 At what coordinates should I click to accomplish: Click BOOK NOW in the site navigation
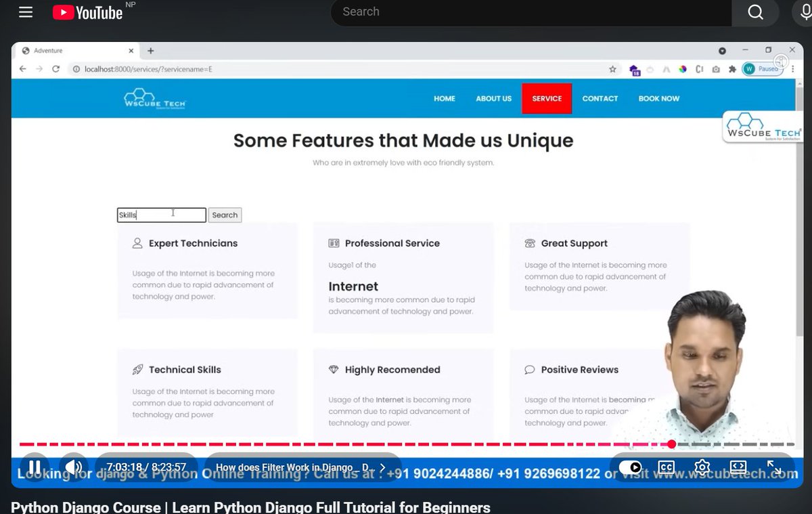[659, 99]
